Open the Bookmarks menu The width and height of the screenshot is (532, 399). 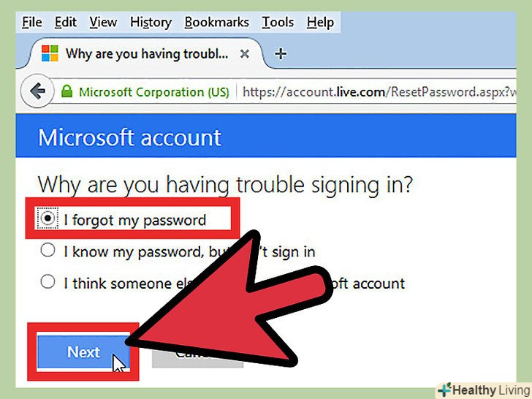[216, 23]
